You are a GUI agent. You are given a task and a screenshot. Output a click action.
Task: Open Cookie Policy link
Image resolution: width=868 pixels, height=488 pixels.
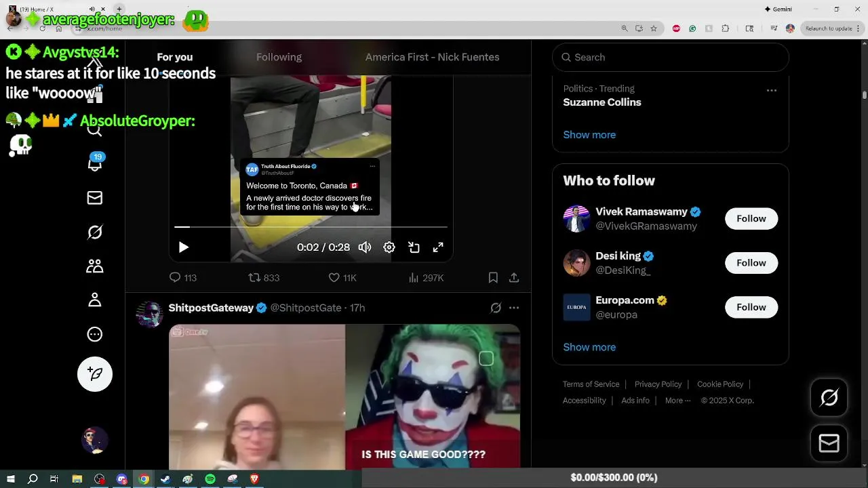pyautogui.click(x=720, y=384)
